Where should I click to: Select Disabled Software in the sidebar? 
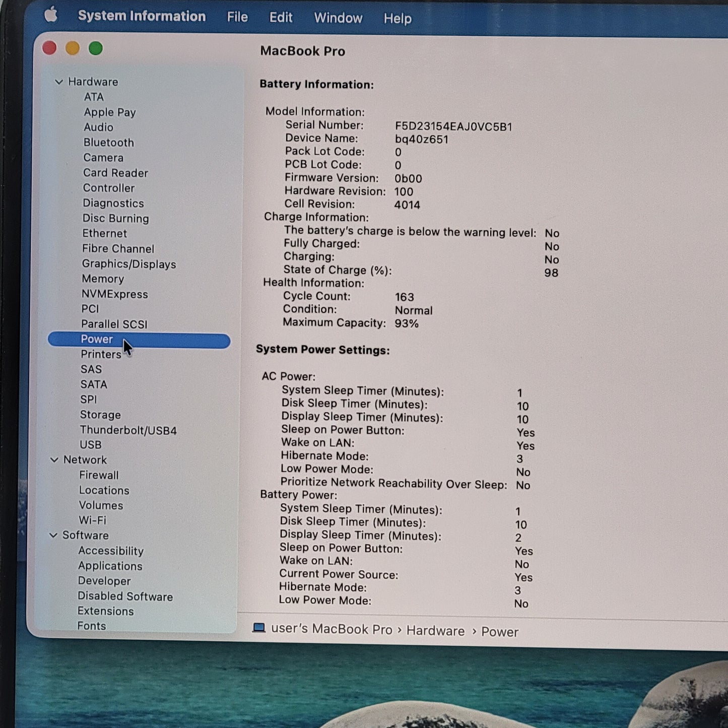[125, 596]
